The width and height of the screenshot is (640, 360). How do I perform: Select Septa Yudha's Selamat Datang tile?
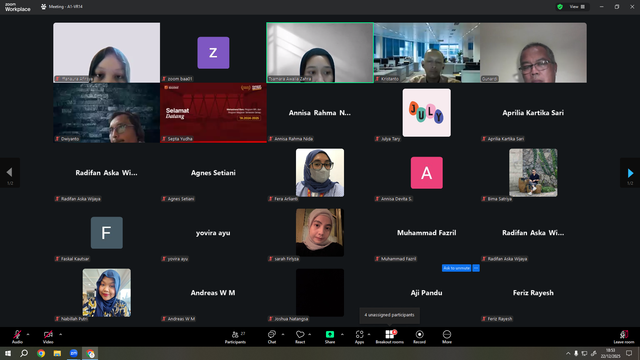click(213, 113)
